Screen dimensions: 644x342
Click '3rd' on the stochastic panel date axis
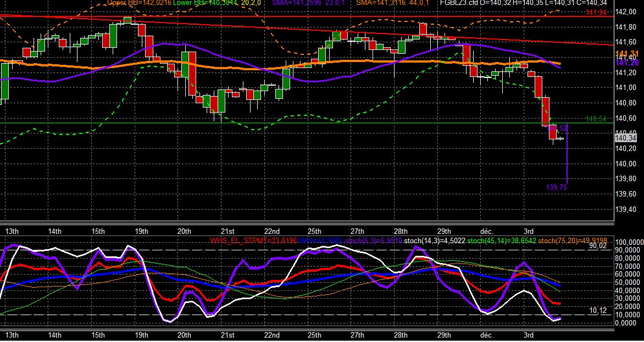529,335
